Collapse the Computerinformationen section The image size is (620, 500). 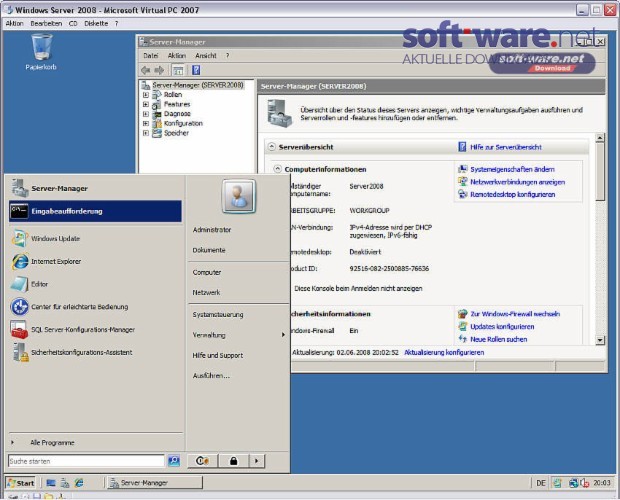pyautogui.click(x=278, y=169)
